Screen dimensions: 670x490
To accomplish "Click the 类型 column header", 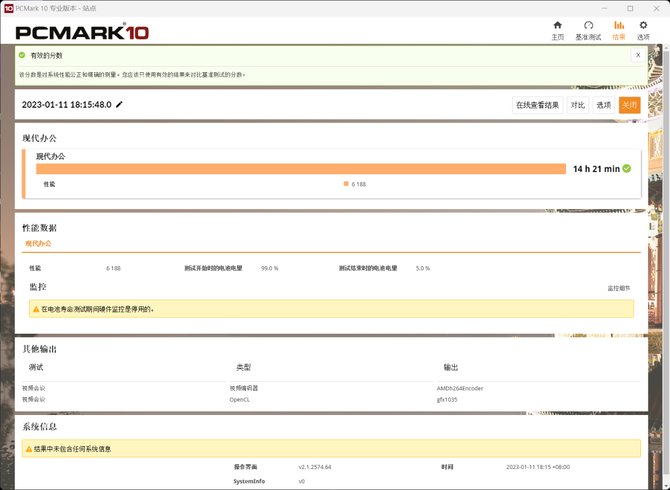I will click(x=244, y=367).
